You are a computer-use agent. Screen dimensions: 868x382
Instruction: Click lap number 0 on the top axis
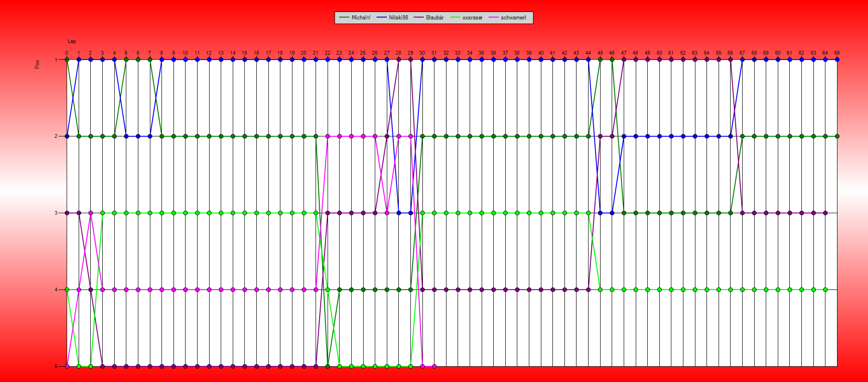click(67, 53)
